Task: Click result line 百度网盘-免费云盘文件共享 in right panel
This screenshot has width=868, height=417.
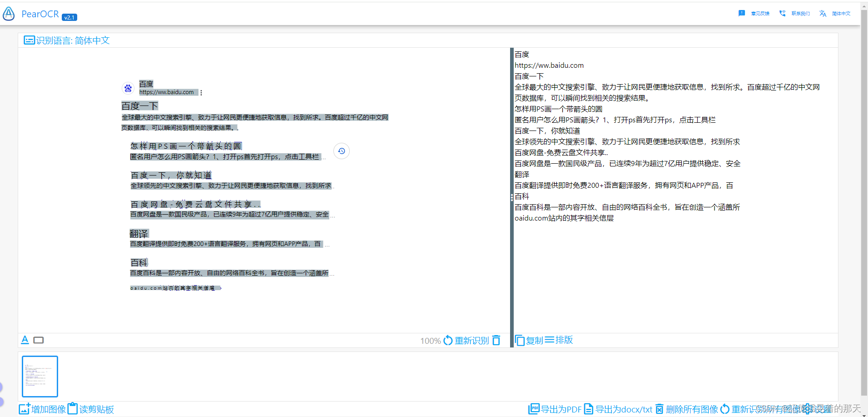Action: [x=561, y=153]
